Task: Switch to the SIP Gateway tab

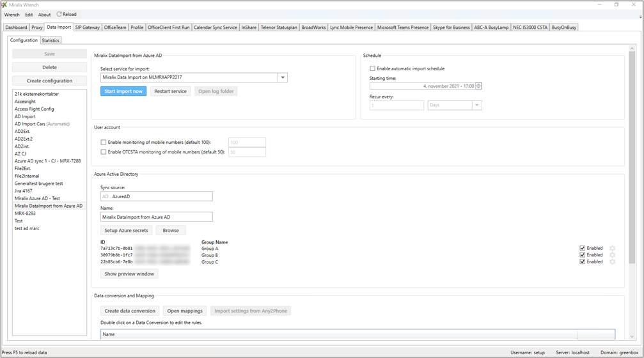Action: click(x=88, y=27)
